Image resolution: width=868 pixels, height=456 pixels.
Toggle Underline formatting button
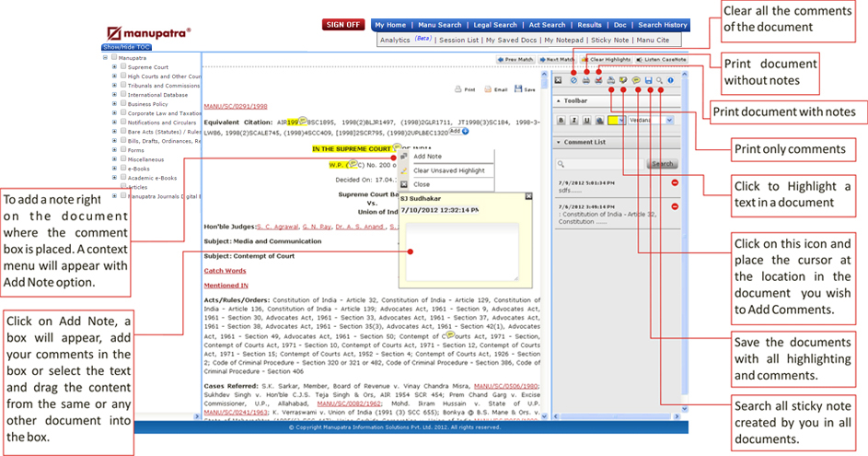click(x=586, y=121)
